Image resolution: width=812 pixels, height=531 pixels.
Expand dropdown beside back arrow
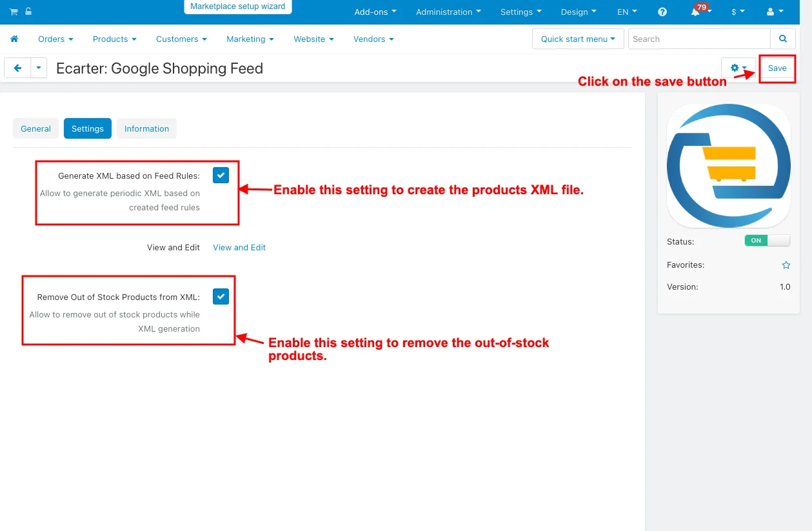tap(39, 68)
